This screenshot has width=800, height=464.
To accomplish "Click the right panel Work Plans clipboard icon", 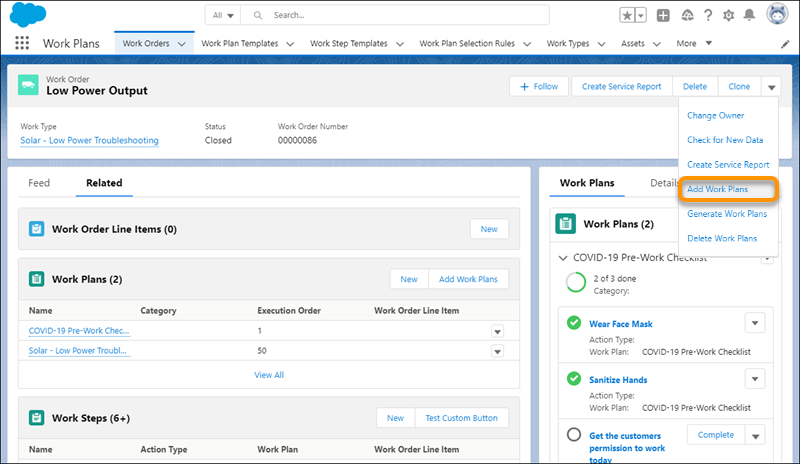I will pyautogui.click(x=565, y=224).
